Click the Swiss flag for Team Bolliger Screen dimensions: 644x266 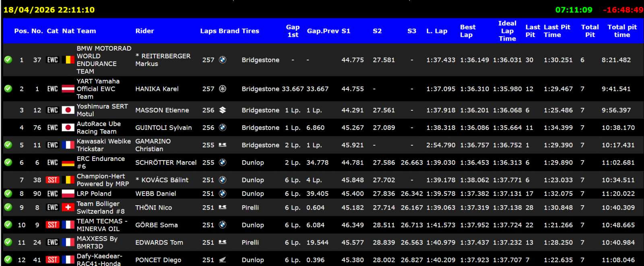pos(68,208)
